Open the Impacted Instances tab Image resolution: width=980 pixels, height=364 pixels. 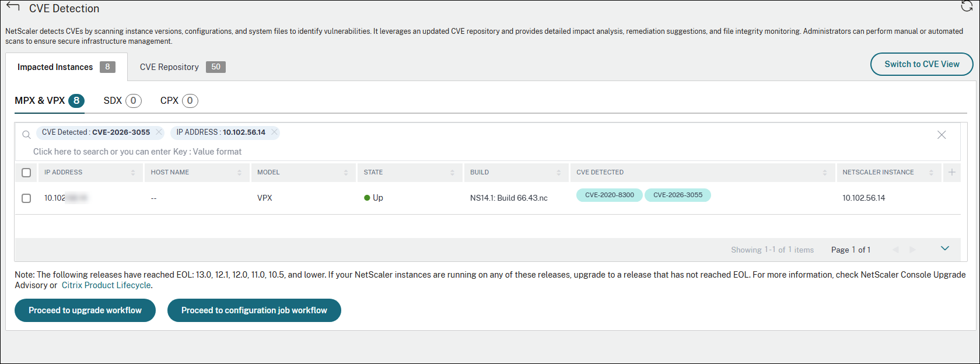(x=66, y=67)
